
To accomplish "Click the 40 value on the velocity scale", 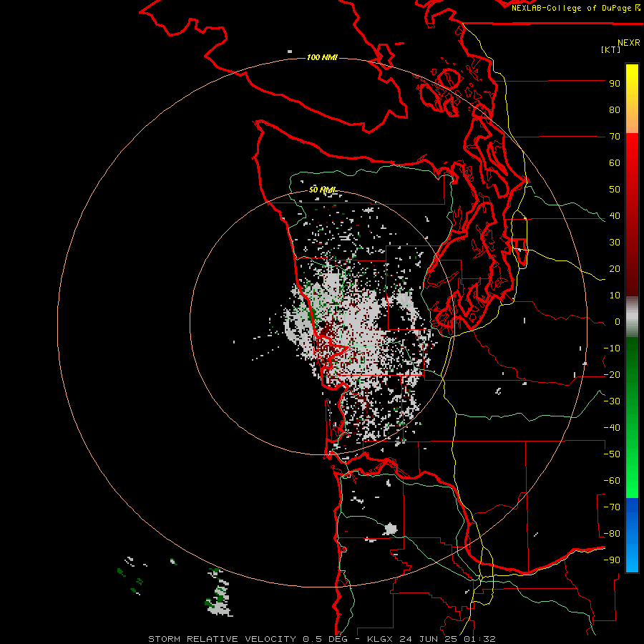I will tap(615, 216).
